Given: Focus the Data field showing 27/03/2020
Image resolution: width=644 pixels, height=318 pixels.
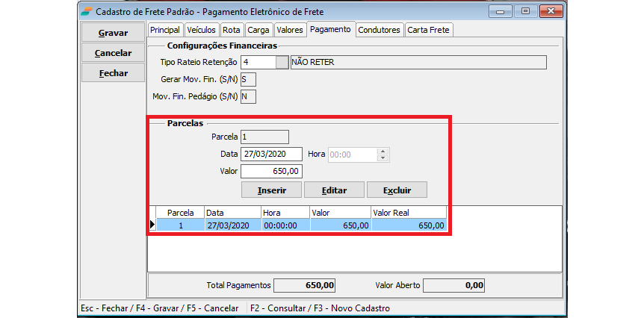Looking at the screenshot, I should point(270,154).
